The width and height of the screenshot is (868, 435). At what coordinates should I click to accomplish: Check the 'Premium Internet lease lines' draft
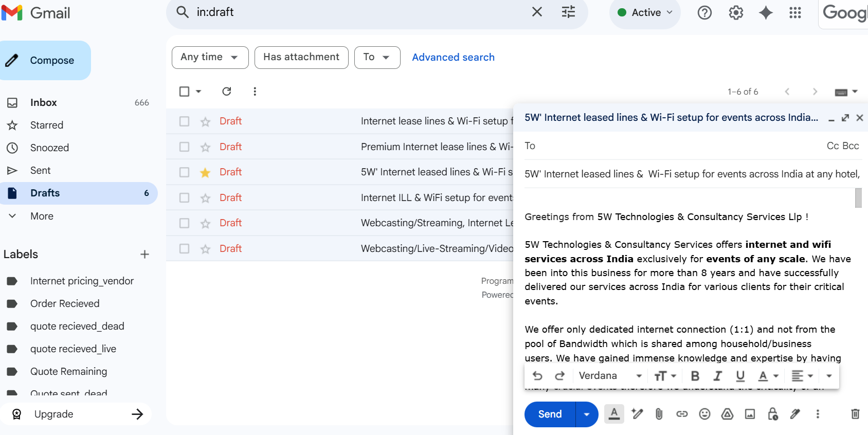[x=184, y=147]
